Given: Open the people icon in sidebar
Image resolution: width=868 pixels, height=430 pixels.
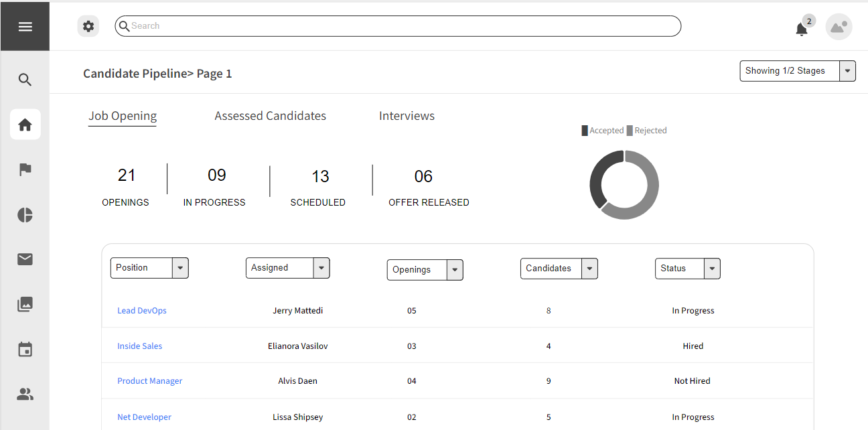Looking at the screenshot, I should point(25,394).
